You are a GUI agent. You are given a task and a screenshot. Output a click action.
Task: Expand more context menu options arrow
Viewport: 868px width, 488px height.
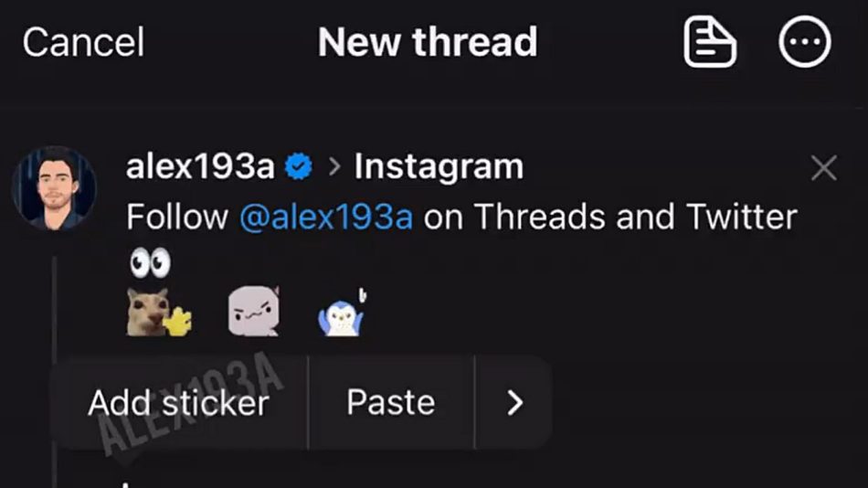(514, 403)
